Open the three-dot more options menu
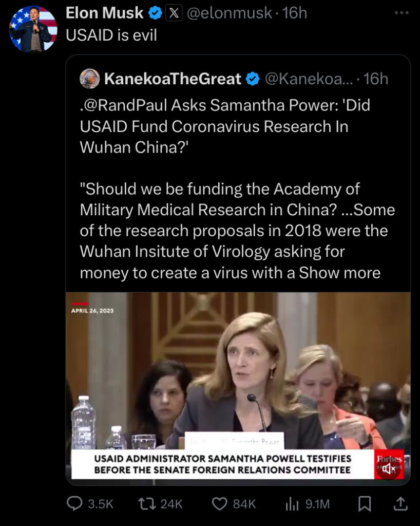 click(401, 13)
